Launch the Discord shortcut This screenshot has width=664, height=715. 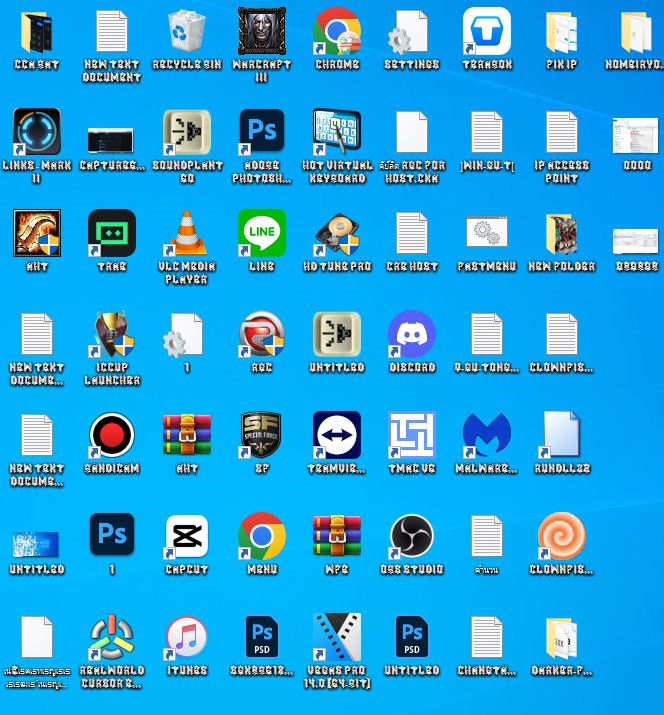click(412, 335)
